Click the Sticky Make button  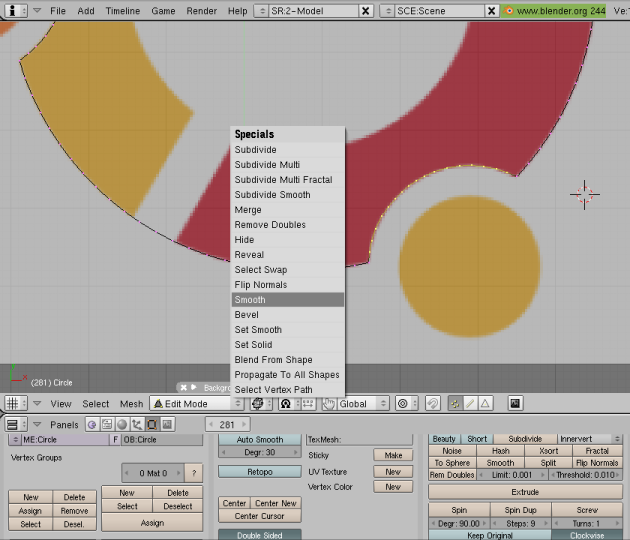(393, 455)
